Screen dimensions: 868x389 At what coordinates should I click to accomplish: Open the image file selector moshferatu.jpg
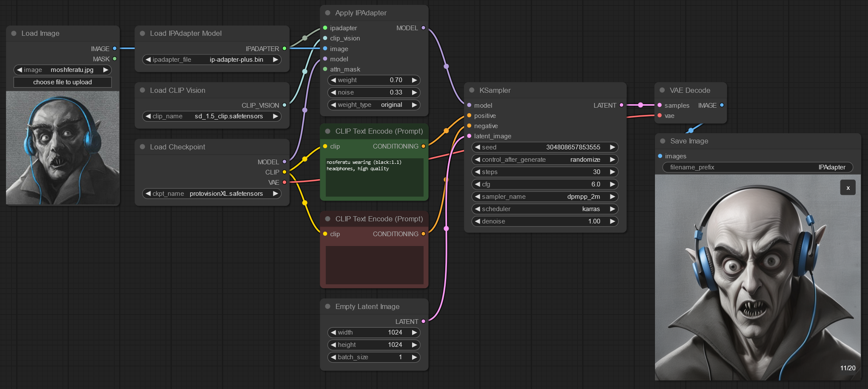click(63, 70)
